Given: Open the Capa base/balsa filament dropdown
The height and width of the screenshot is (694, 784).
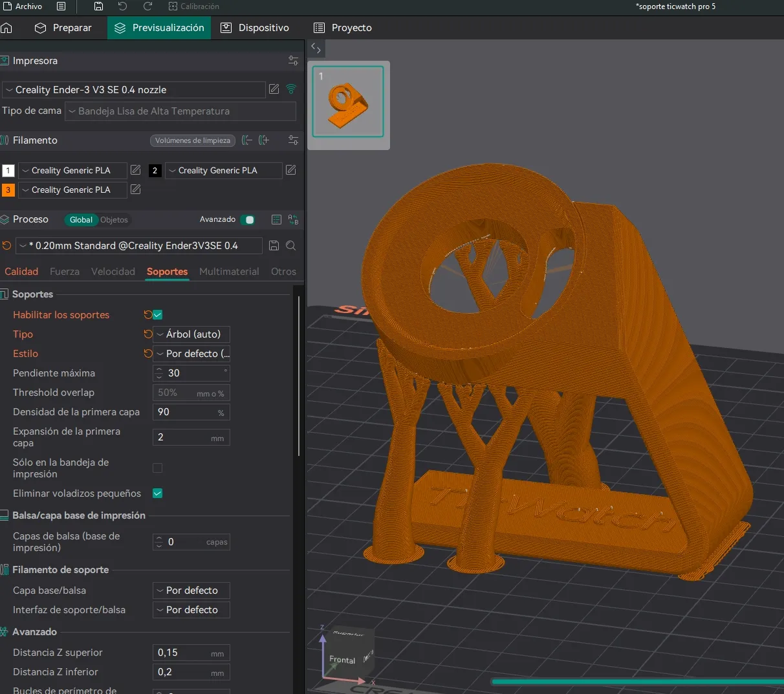Looking at the screenshot, I should tap(191, 591).
